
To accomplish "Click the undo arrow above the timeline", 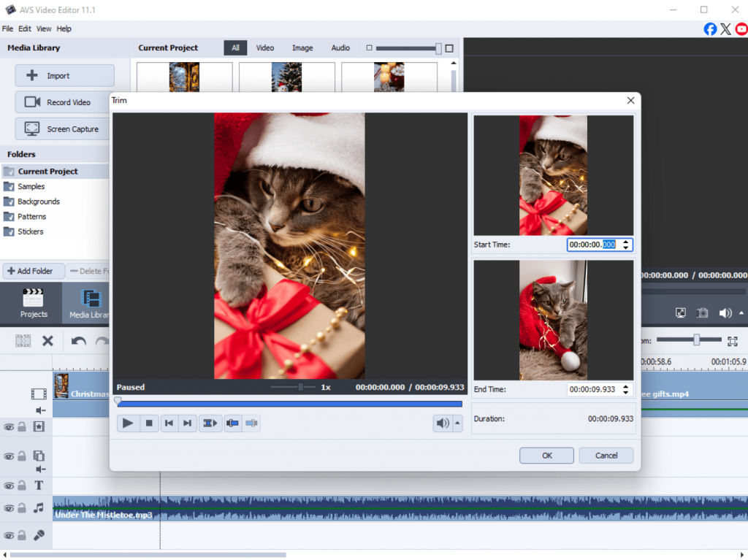I will pyautogui.click(x=79, y=340).
